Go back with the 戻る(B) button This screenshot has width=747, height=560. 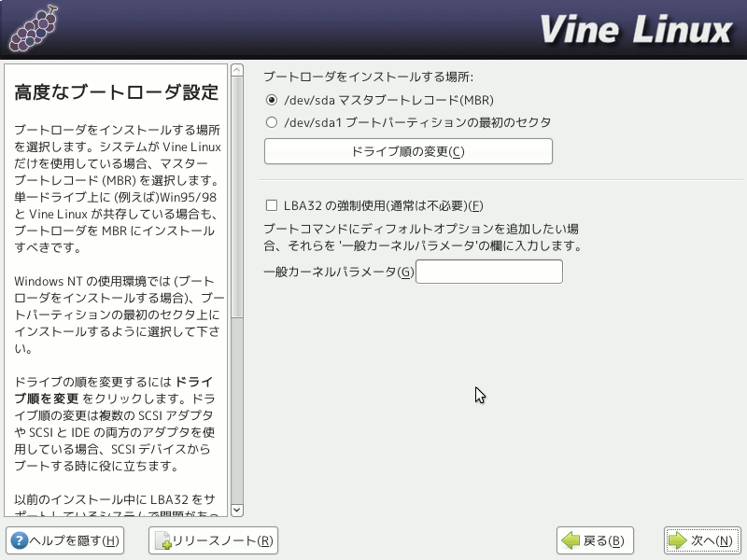point(595,540)
